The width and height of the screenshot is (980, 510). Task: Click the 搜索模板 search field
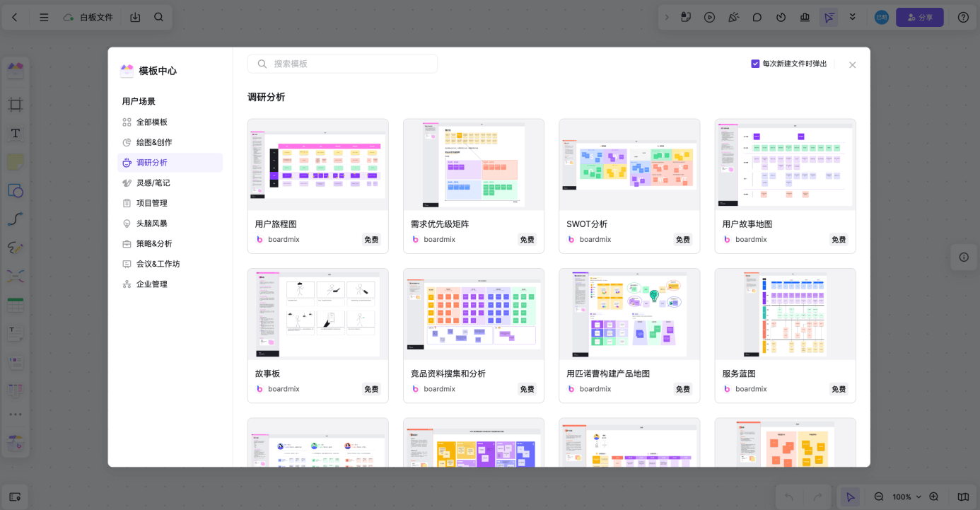342,64
